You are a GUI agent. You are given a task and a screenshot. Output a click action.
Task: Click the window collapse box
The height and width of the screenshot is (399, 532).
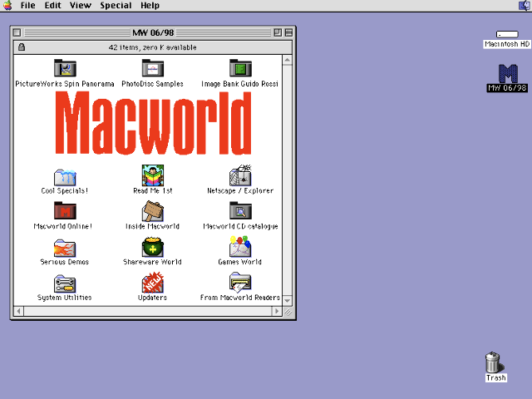coord(288,32)
